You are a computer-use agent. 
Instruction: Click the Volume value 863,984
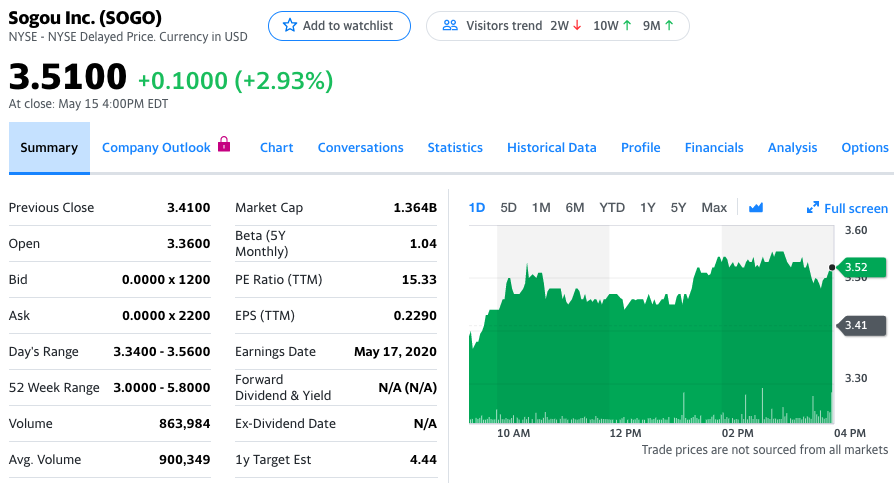pyautogui.click(x=185, y=424)
